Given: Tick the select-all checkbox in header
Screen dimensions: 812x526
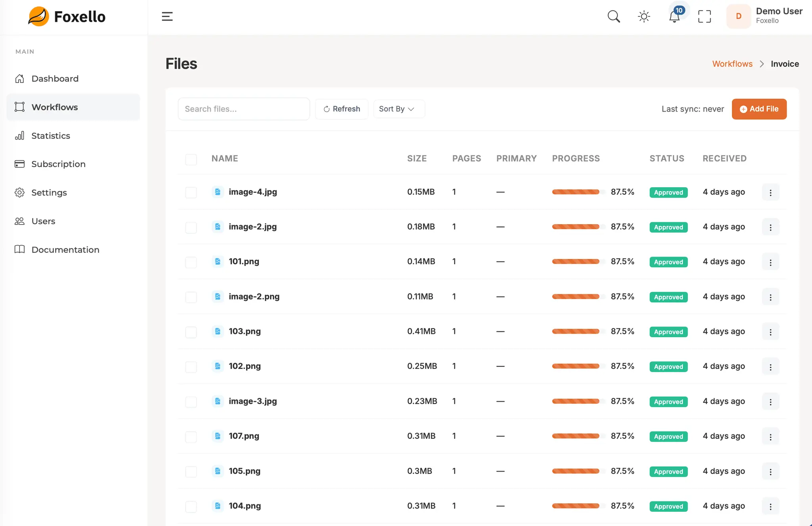Looking at the screenshot, I should [x=191, y=159].
